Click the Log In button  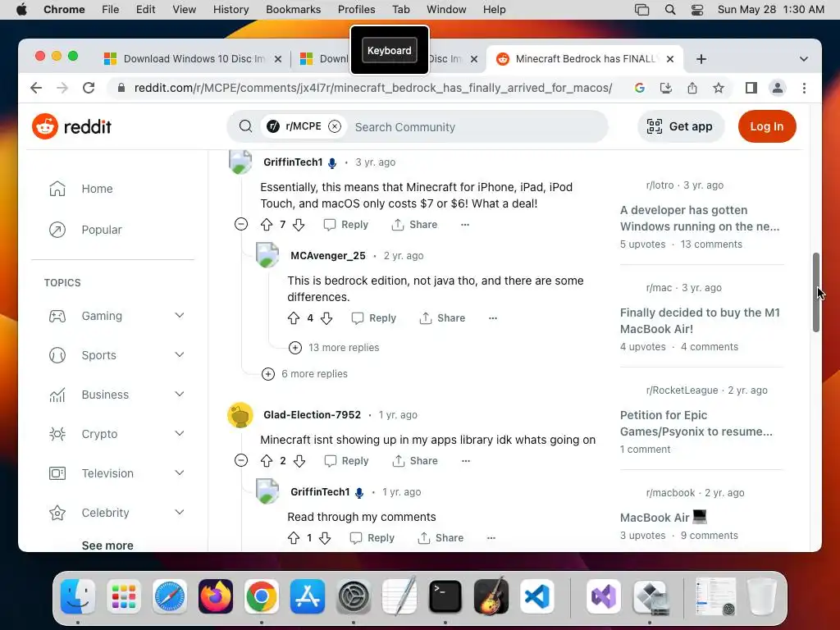point(767,126)
